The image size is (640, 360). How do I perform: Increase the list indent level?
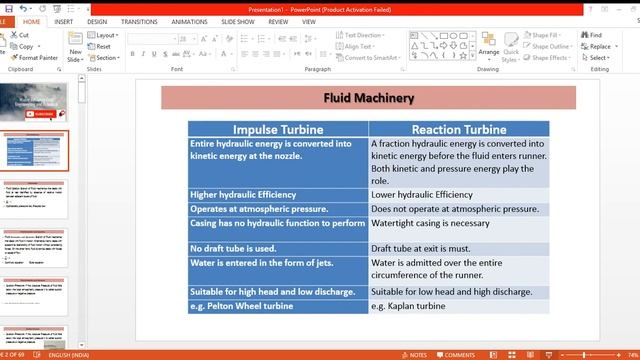(293, 39)
